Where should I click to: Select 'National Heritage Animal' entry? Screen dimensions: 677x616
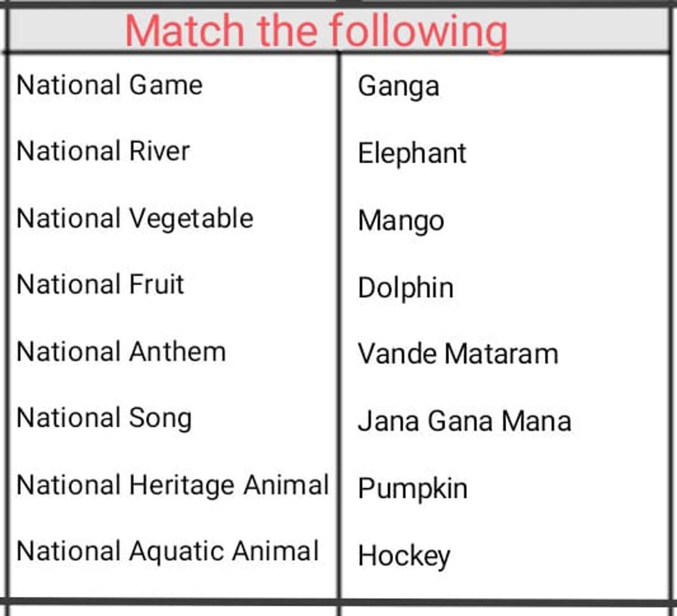[x=173, y=485]
